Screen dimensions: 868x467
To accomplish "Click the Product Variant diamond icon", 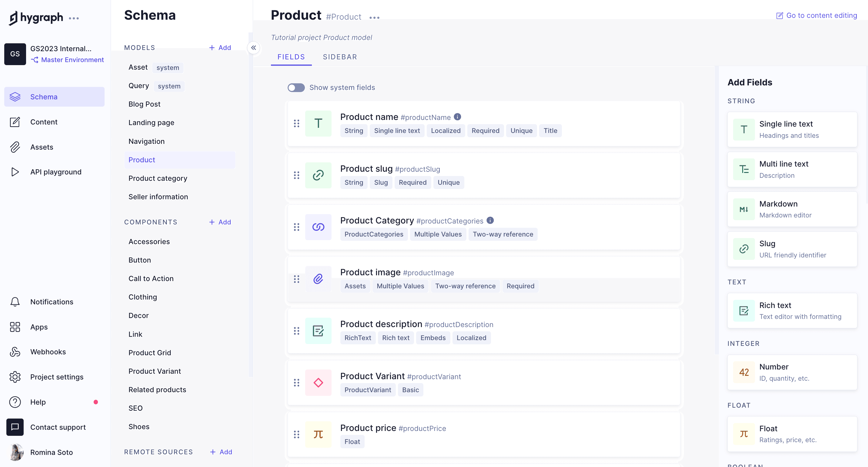I will (318, 383).
